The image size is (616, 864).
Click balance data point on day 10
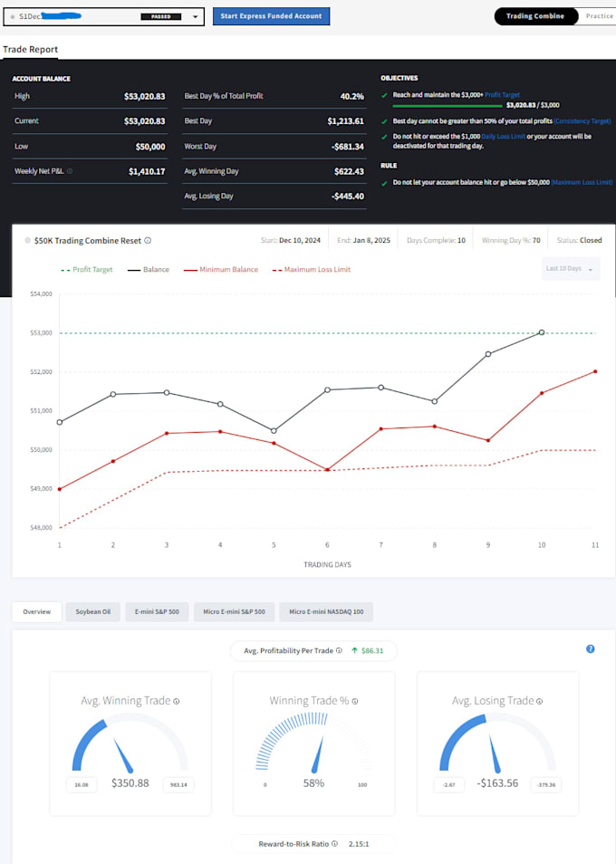click(542, 332)
